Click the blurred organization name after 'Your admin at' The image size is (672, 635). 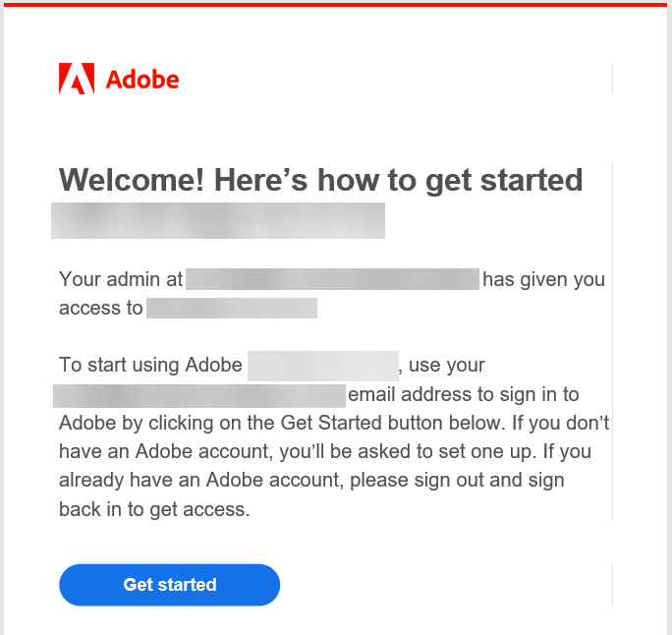tap(332, 279)
